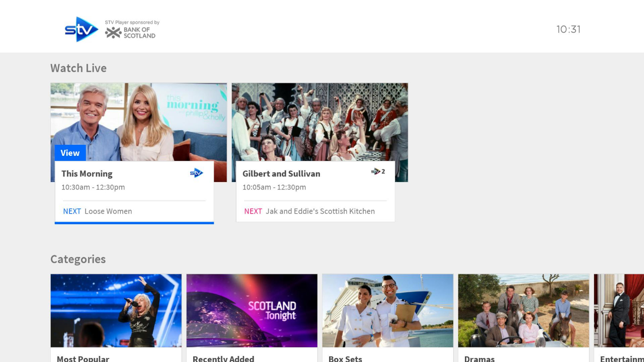The image size is (644, 362).
Task: Select the View button on This Morning
Action: 70,153
